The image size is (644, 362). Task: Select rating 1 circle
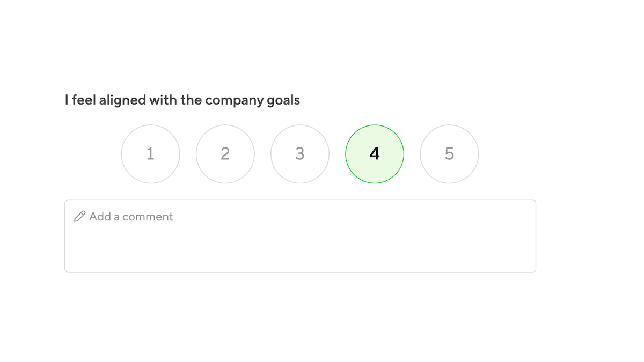click(x=150, y=154)
